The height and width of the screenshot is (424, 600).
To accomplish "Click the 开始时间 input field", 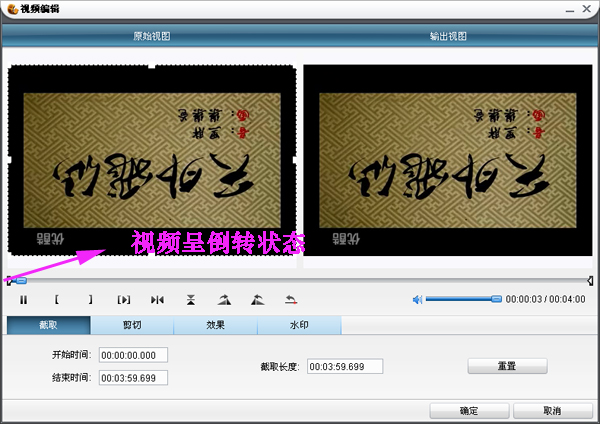I will (133, 355).
